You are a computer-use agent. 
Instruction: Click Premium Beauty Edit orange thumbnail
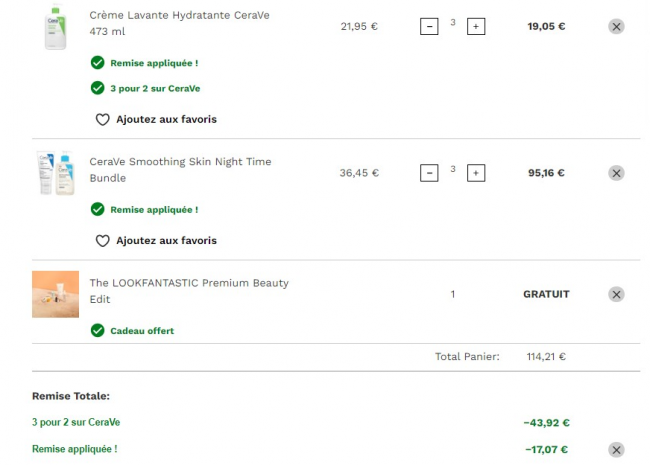tap(56, 294)
